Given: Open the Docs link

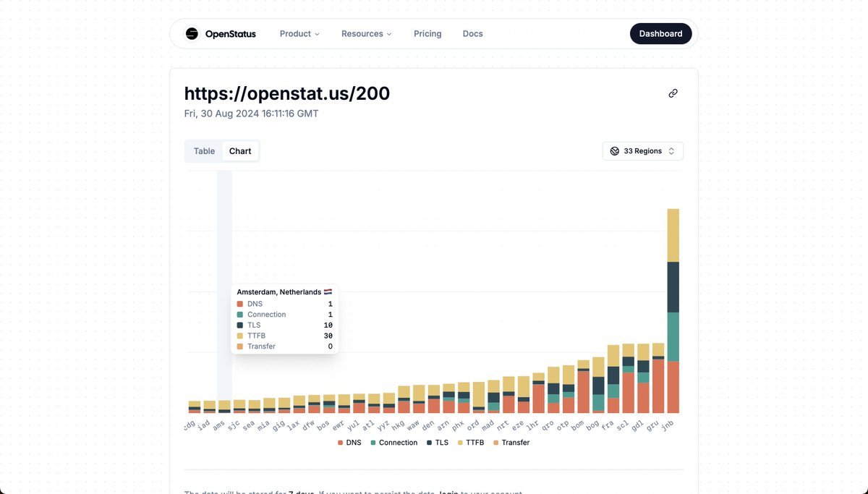Looking at the screenshot, I should click(x=473, y=33).
